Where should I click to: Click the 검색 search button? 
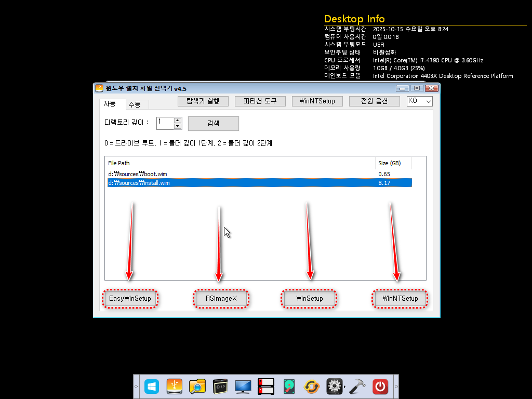[x=214, y=124]
